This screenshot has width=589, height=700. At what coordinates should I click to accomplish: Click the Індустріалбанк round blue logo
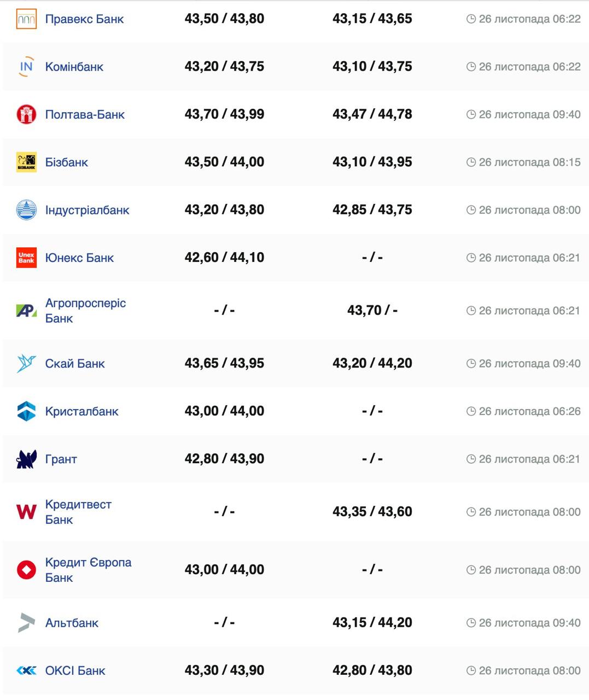click(x=26, y=210)
